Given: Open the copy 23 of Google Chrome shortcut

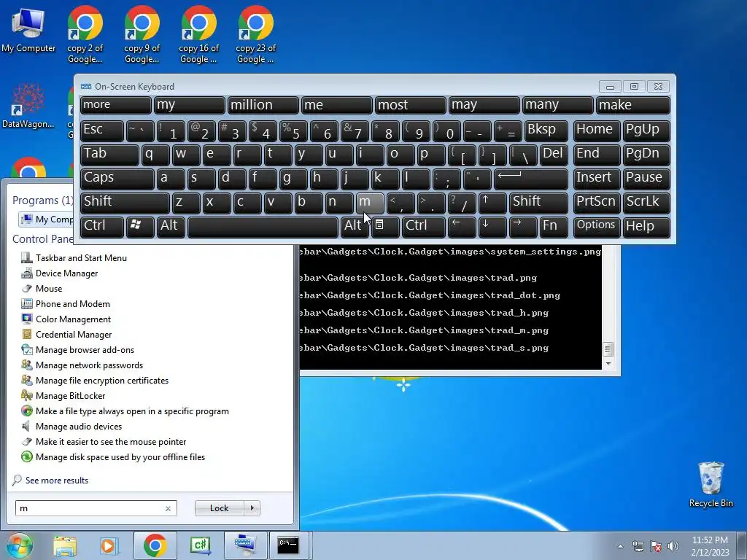Looking at the screenshot, I should click(256, 35).
